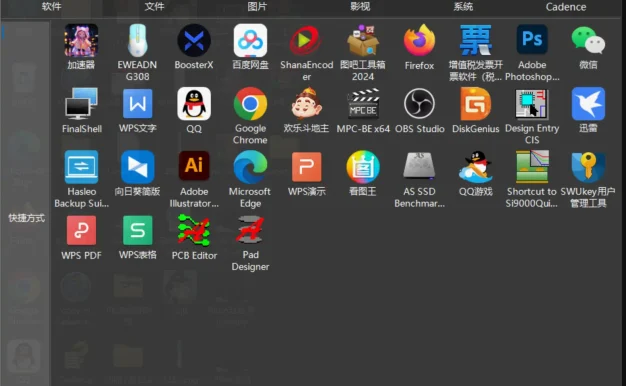Screen dimensions: 626x386
Task: Launch 看图王 image viewer
Action: pyautogui.click(x=363, y=167)
